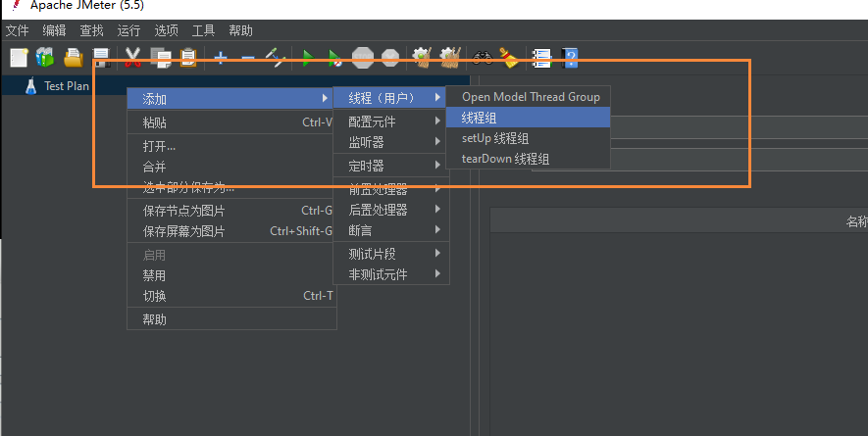Click the Open file folder icon
The width and height of the screenshot is (868, 436).
pos(74,58)
